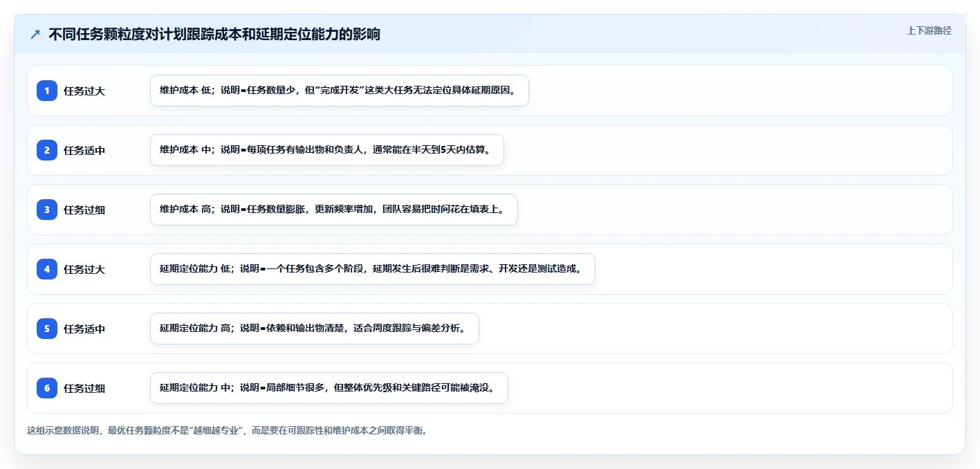980x469 pixels.
Task: Click the 延期定位能力 中 description box
Action: pyautogui.click(x=329, y=388)
